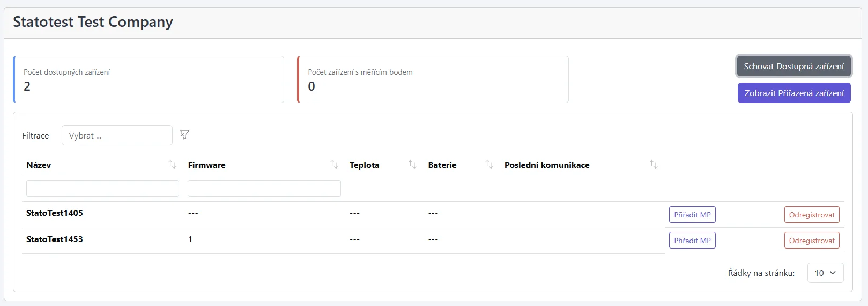This screenshot has height=306, width=868.
Task: Click the filter funnel icon
Action: tap(184, 135)
